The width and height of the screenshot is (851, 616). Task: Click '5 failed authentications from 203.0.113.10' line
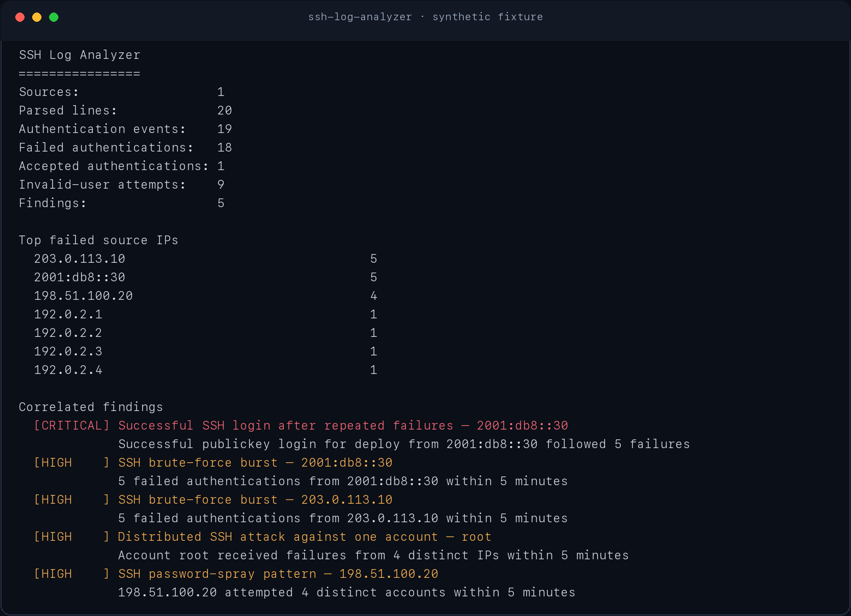[343, 518]
